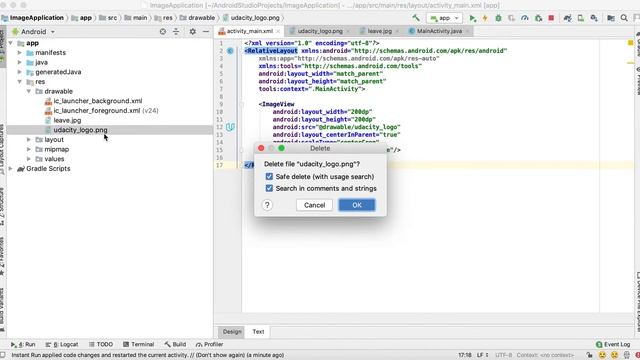The image size is (640, 360).
Task: Open the AVD Manager device icon
Action: coord(580,18)
